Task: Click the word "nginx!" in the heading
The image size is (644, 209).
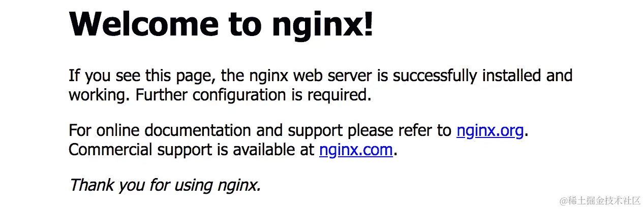Action: click(x=323, y=25)
